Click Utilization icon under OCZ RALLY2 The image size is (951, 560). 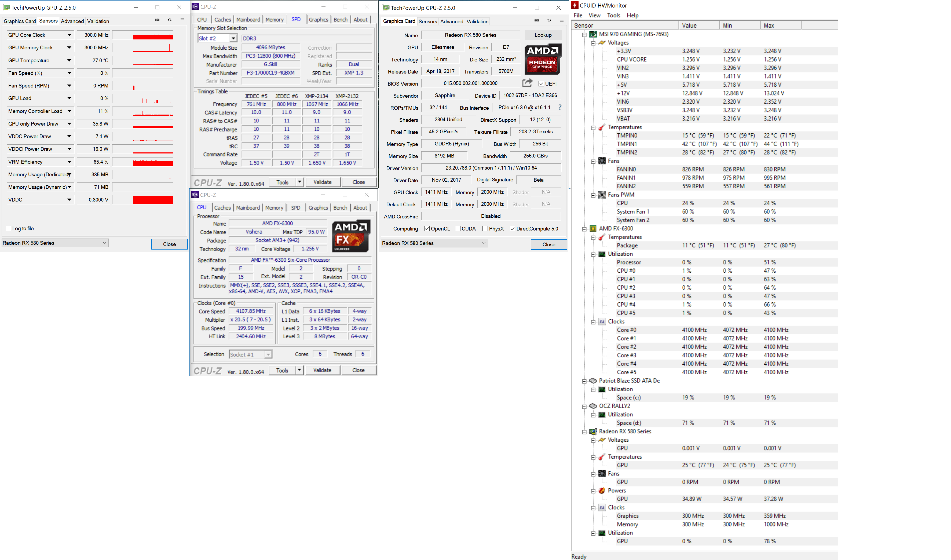(602, 415)
